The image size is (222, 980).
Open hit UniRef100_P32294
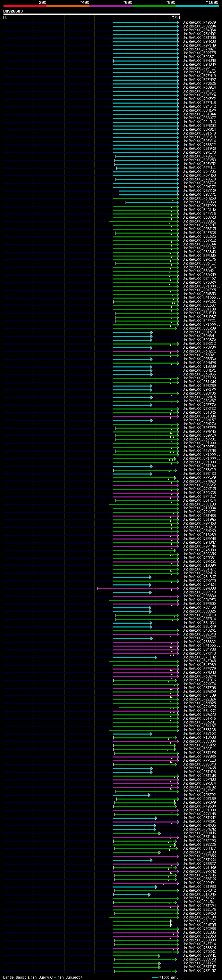(199, 27)
